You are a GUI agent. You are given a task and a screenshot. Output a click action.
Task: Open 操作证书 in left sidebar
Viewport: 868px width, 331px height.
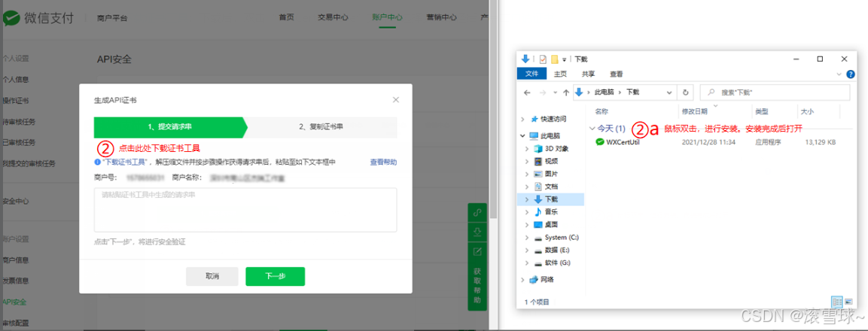(16, 101)
